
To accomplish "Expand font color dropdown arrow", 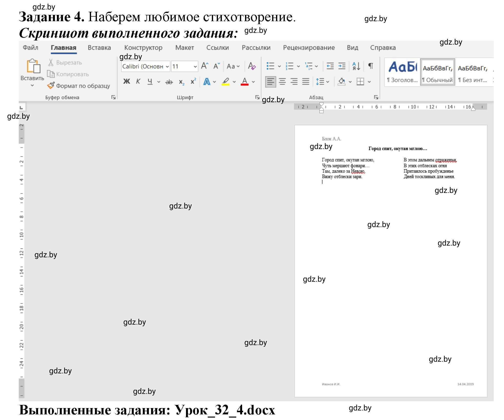I will tap(253, 82).
